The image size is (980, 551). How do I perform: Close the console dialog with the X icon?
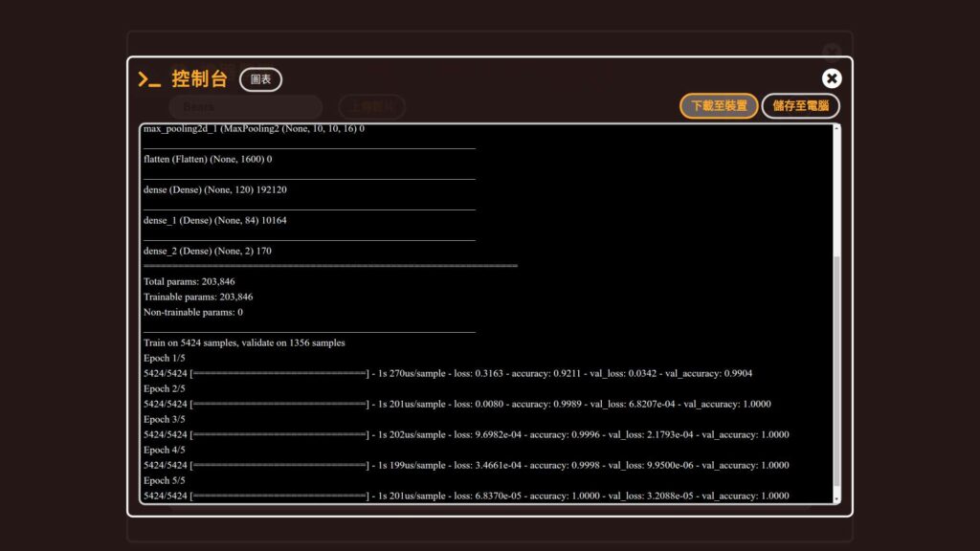pyautogui.click(x=832, y=78)
